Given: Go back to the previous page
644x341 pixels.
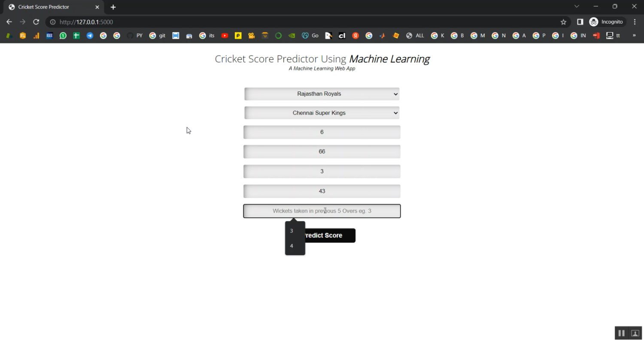Looking at the screenshot, I should point(9,22).
